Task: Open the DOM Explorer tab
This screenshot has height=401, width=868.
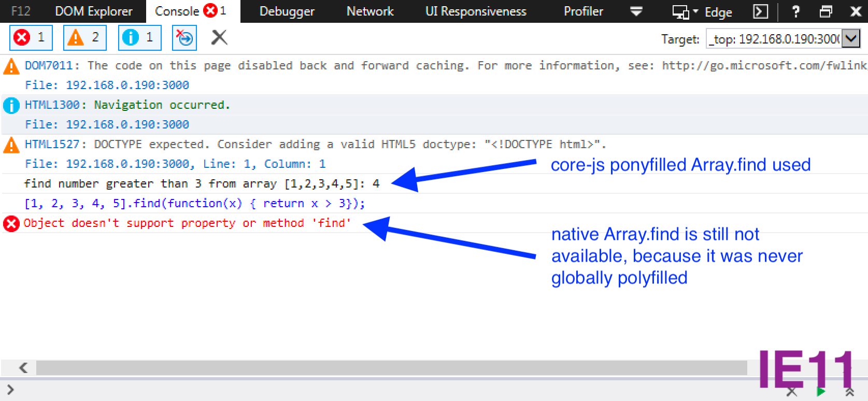Action: coord(94,11)
